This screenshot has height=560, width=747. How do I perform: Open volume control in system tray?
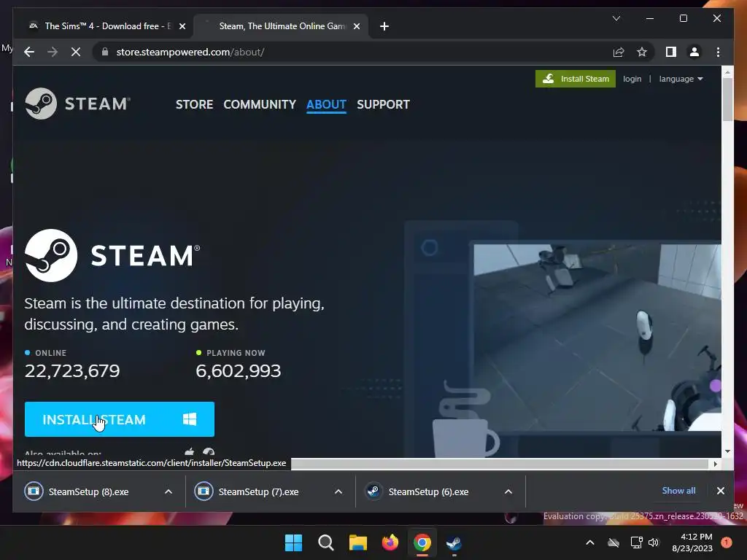click(x=654, y=542)
